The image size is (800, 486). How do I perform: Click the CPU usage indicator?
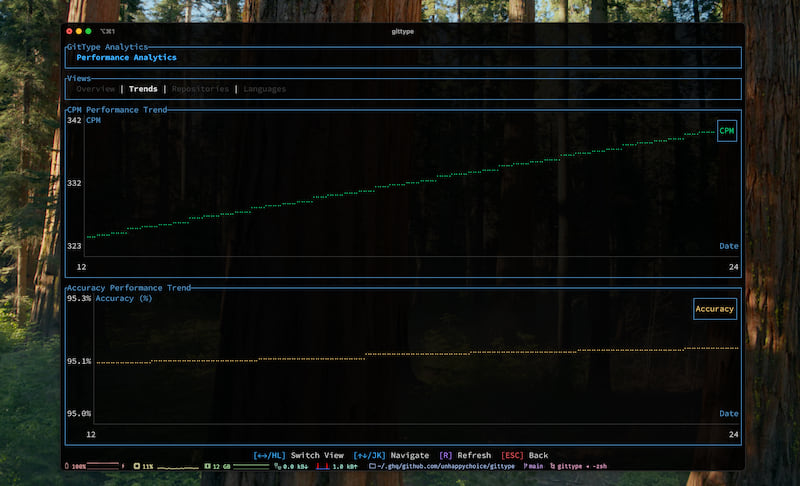pyautogui.click(x=146, y=466)
